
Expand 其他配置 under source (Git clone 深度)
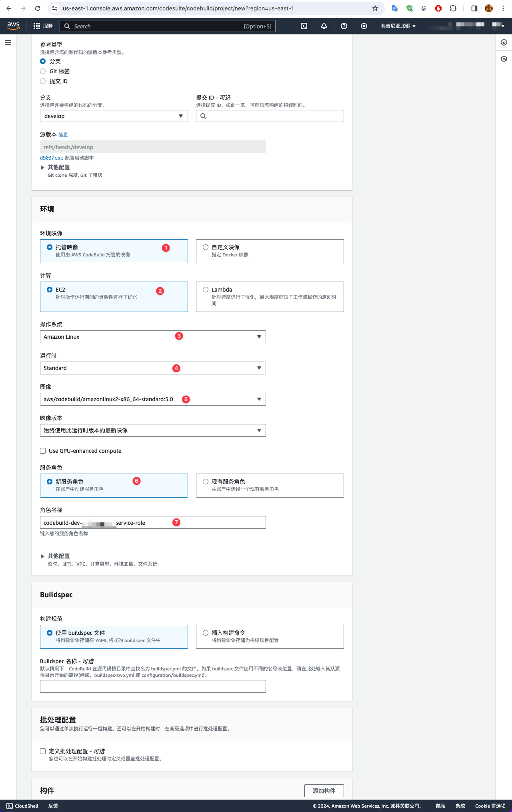[55, 167]
